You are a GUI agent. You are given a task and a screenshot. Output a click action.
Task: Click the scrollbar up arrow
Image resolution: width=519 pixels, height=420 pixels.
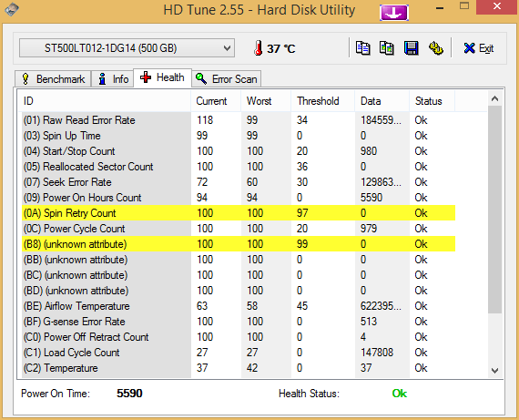(x=494, y=98)
